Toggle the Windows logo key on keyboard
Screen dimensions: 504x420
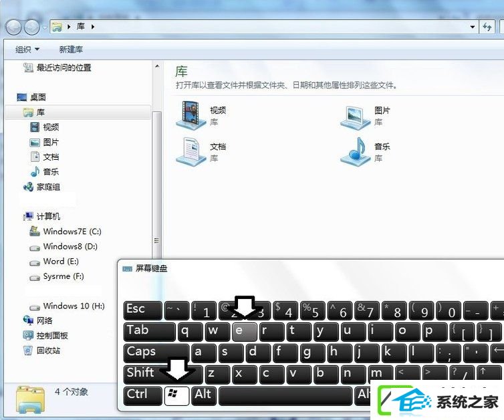[x=176, y=396]
